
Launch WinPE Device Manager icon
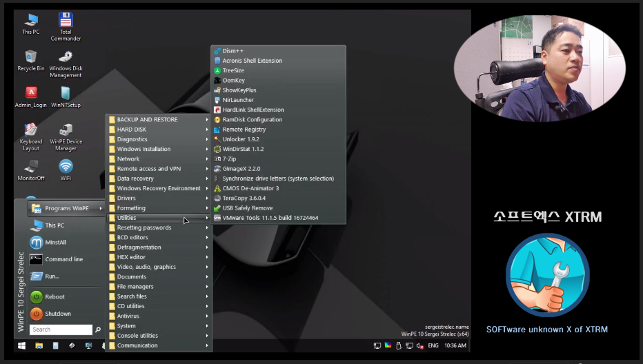pos(66,137)
